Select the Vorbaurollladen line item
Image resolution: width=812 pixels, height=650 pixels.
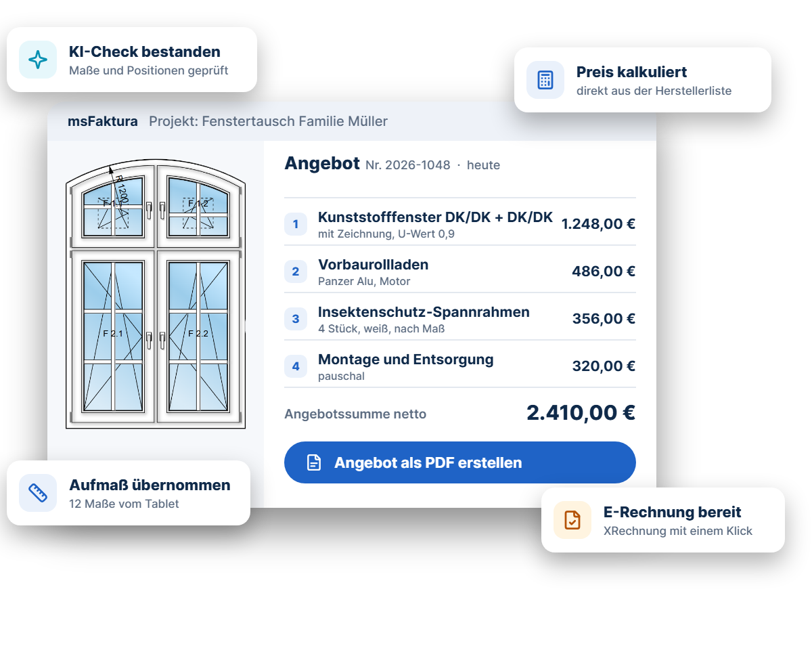[x=460, y=269]
